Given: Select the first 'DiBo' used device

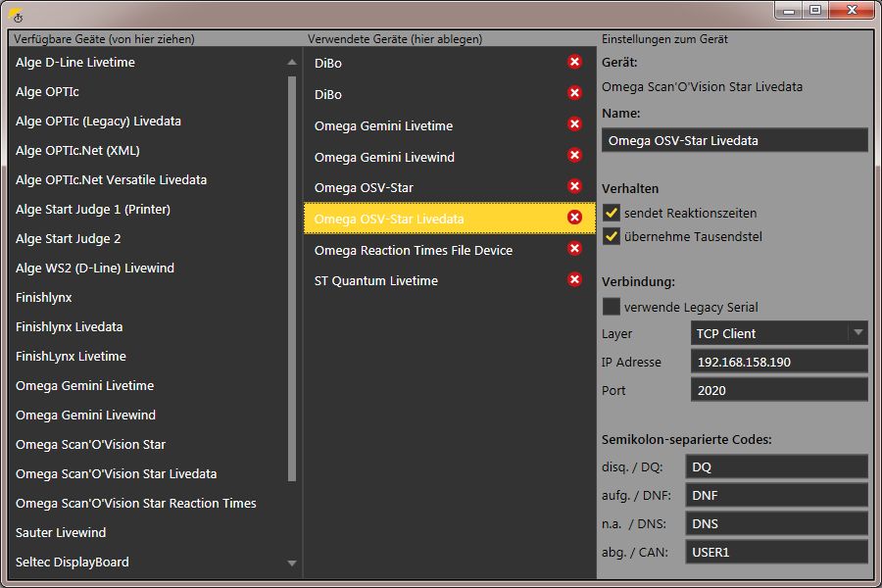Looking at the screenshot, I should pos(450,63).
